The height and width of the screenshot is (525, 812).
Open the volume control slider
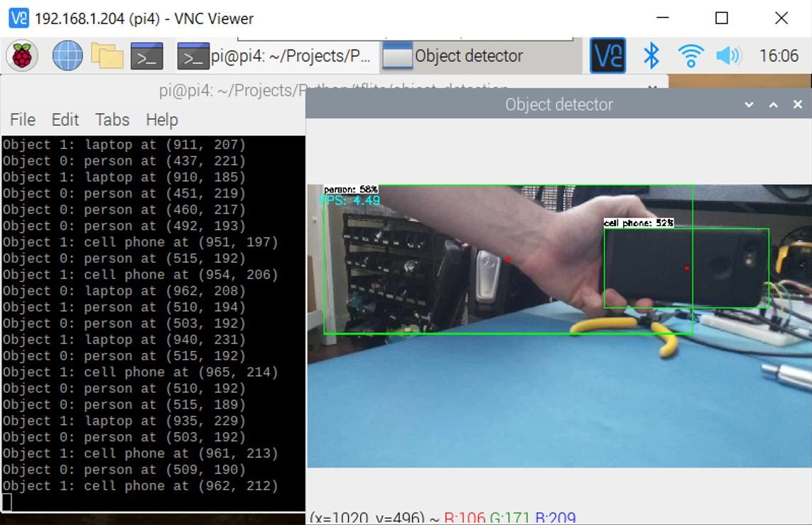click(730, 55)
